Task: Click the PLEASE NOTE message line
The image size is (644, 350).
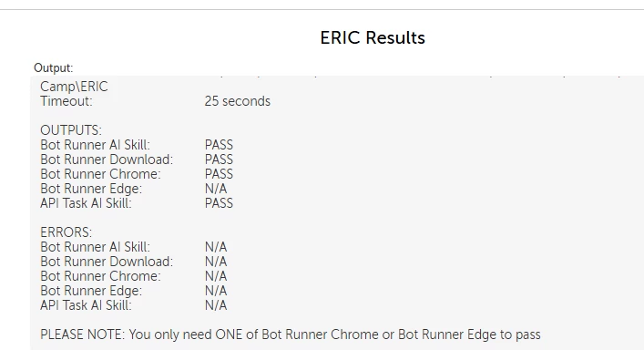Action: [291, 335]
